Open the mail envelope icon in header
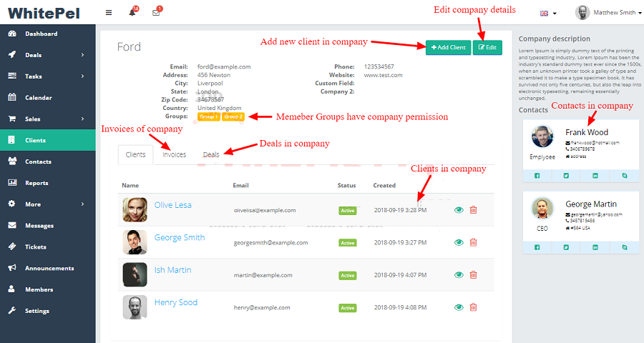This screenshot has width=644, height=343. (x=156, y=13)
